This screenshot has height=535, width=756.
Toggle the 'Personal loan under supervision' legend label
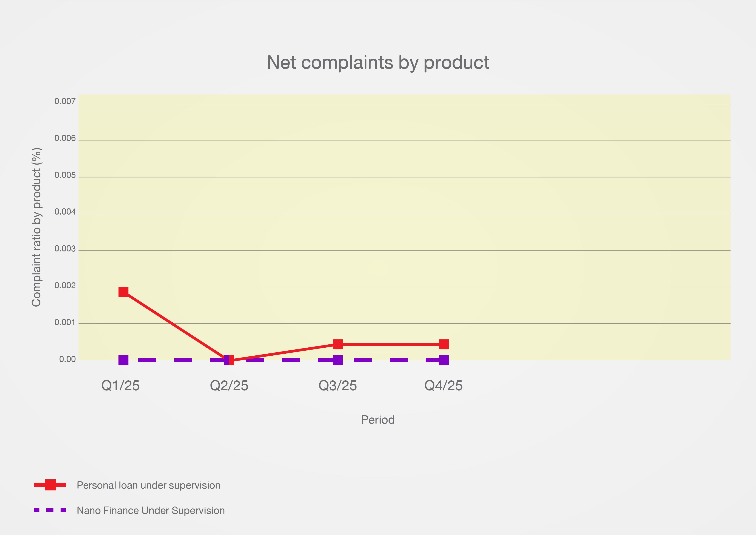pyautogui.click(x=148, y=485)
